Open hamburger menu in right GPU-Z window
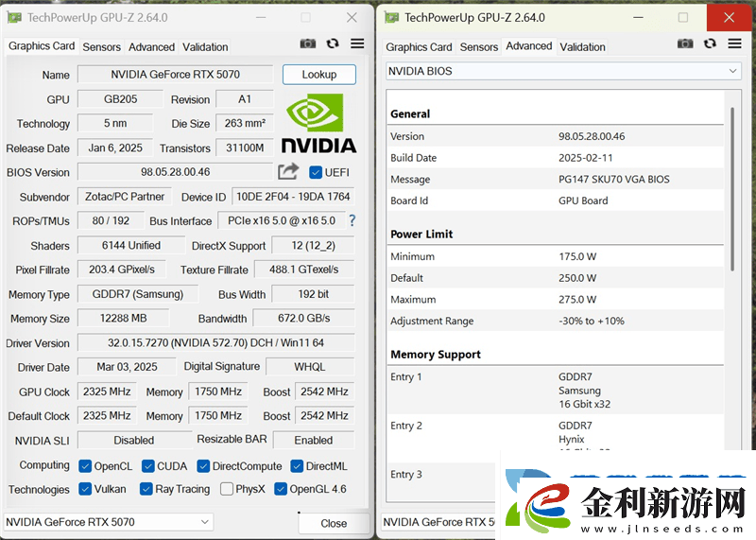 point(735,44)
